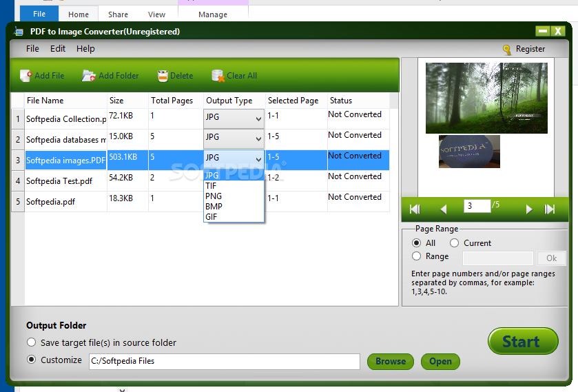Image resolution: width=578 pixels, height=392 pixels.
Task: Open the Edit menu
Action: coord(58,49)
